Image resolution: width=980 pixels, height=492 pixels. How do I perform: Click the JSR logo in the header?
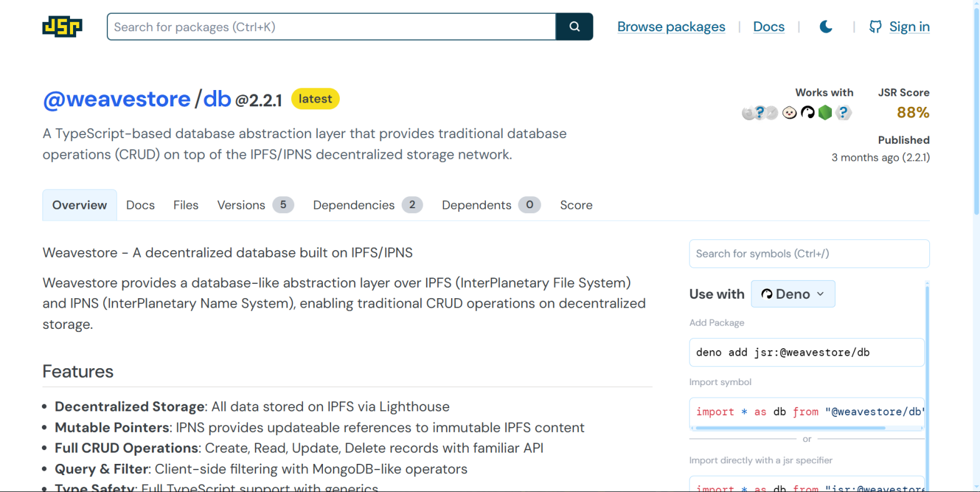62,27
